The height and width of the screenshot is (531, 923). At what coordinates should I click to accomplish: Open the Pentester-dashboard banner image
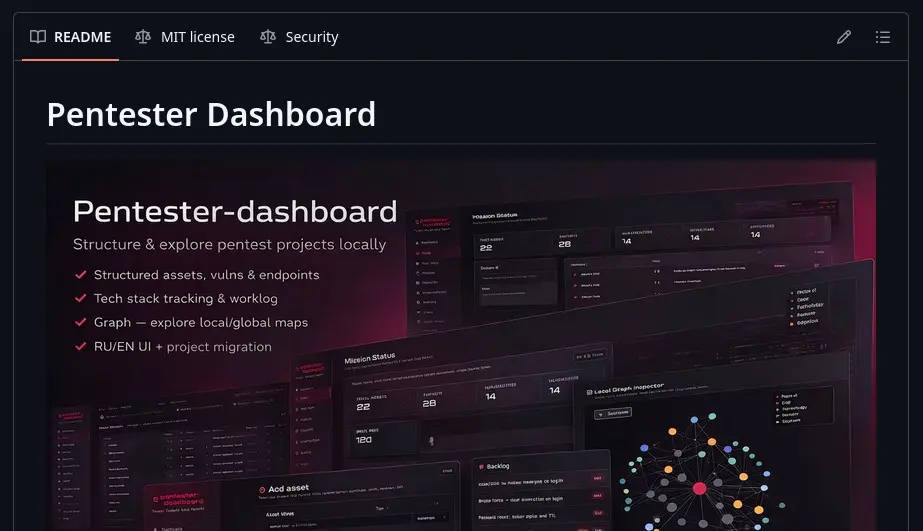click(462, 345)
